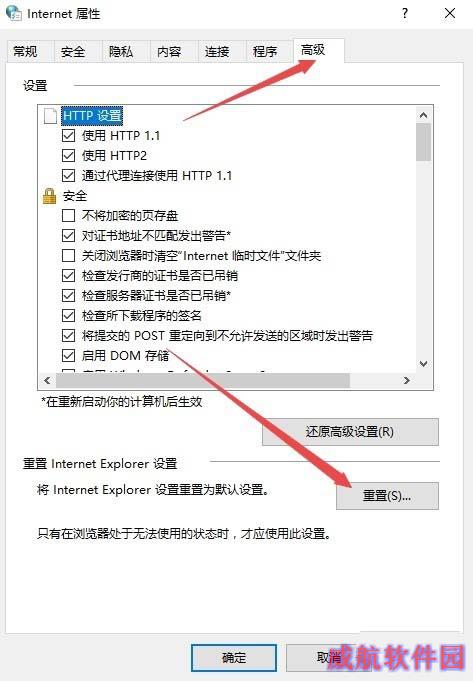Click the horizontal scroll left arrow
Screen dimensions: 473x681
(x=47, y=380)
